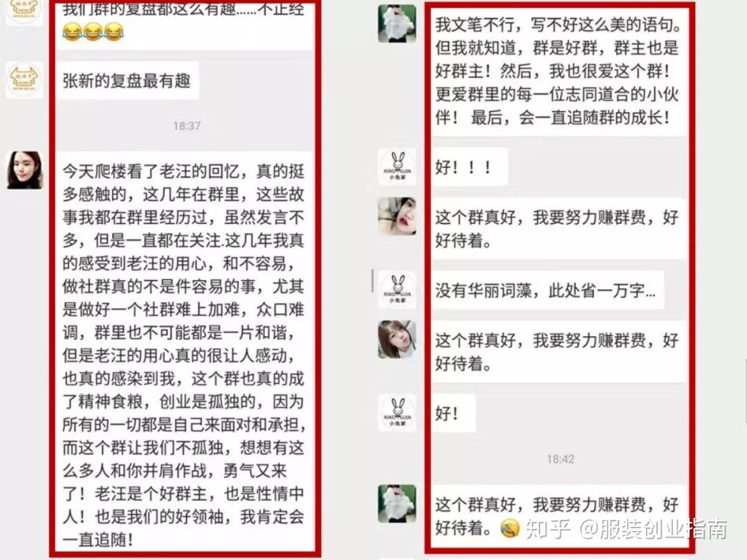The width and height of the screenshot is (747, 560).
Task: Click the laughing emojis in the top-left bubble
Action: click(93, 32)
